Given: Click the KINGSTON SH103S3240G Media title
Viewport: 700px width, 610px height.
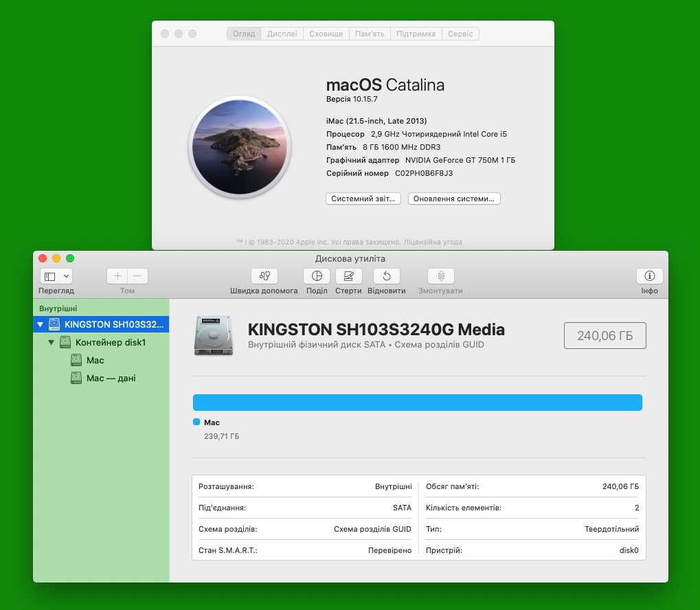Looking at the screenshot, I should tap(376, 330).
